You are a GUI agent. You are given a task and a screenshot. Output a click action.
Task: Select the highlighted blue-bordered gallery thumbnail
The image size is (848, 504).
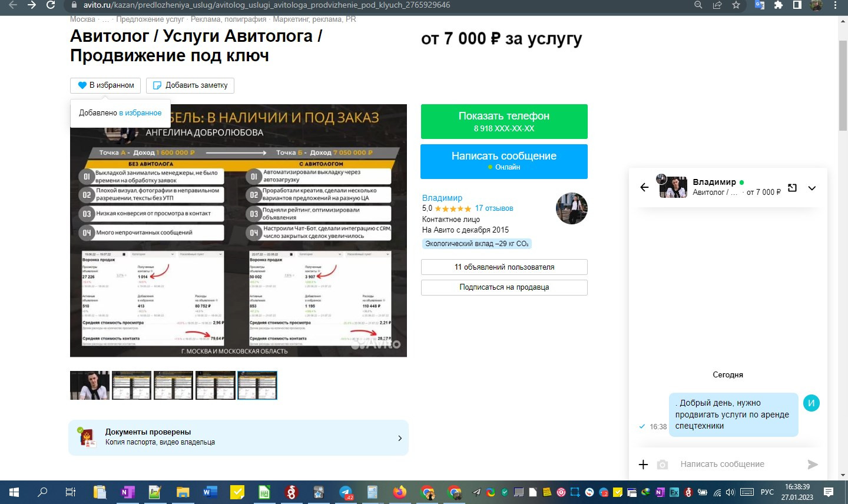tap(257, 386)
